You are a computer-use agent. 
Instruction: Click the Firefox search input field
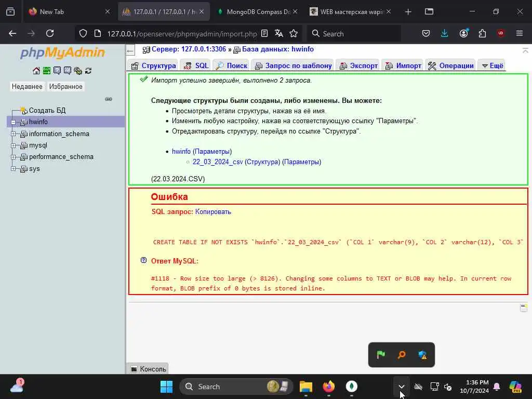(x=354, y=33)
